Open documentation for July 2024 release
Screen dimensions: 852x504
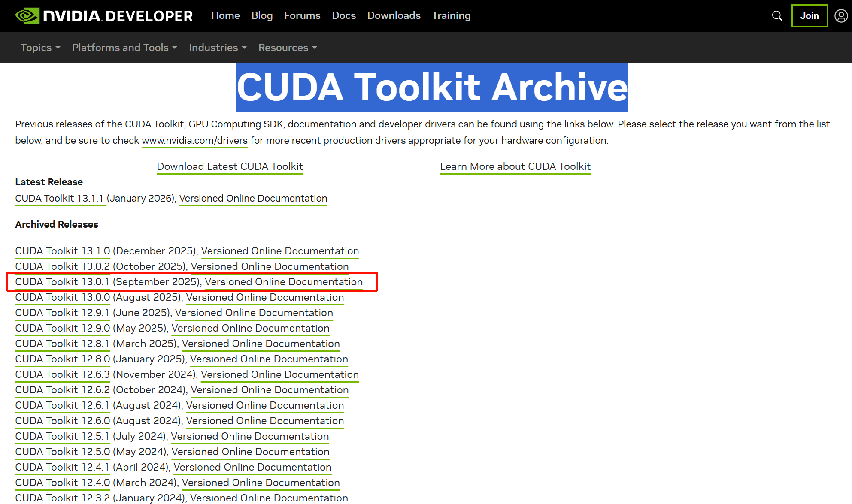tap(250, 437)
